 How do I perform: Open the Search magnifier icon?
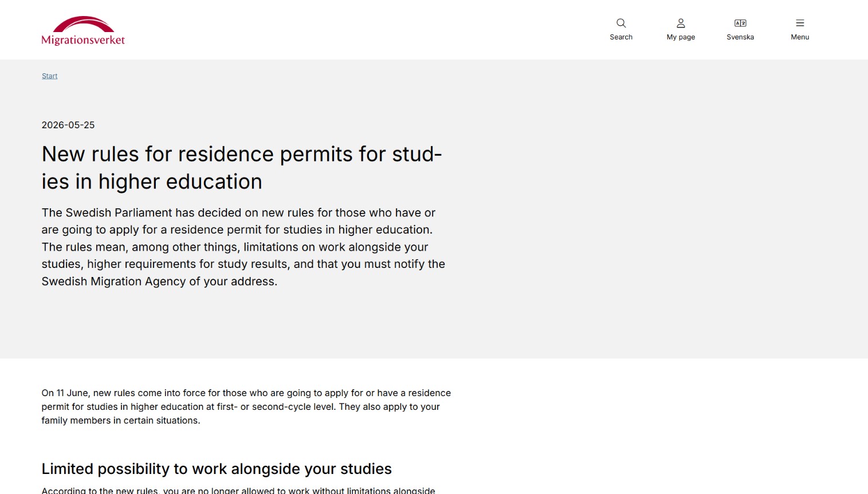click(x=621, y=23)
